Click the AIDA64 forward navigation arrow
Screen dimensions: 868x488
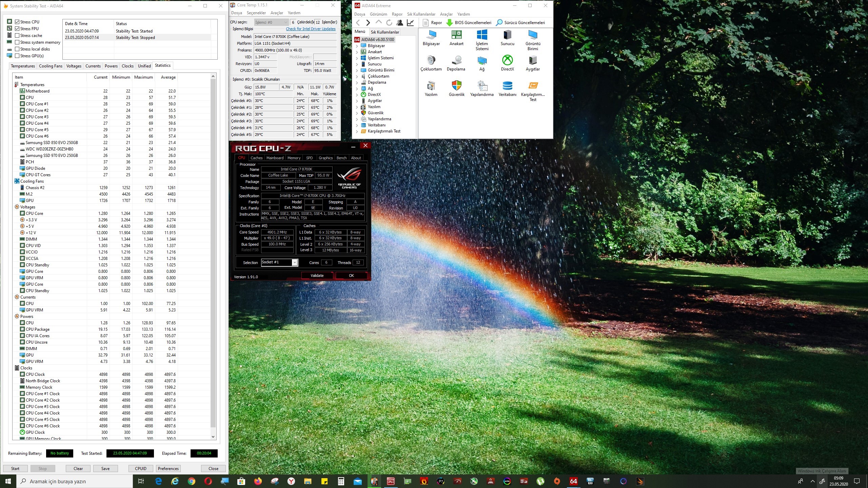click(x=368, y=23)
